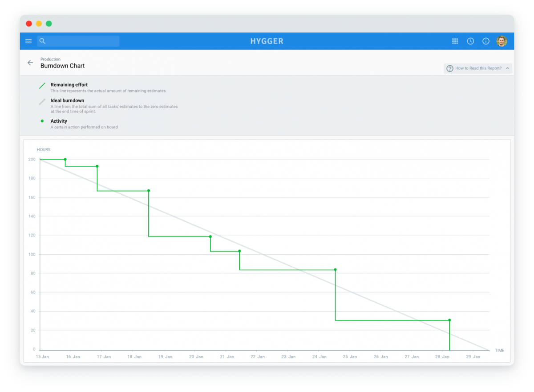
Task: Click activity point on 28 Jan
Action: pyautogui.click(x=449, y=320)
